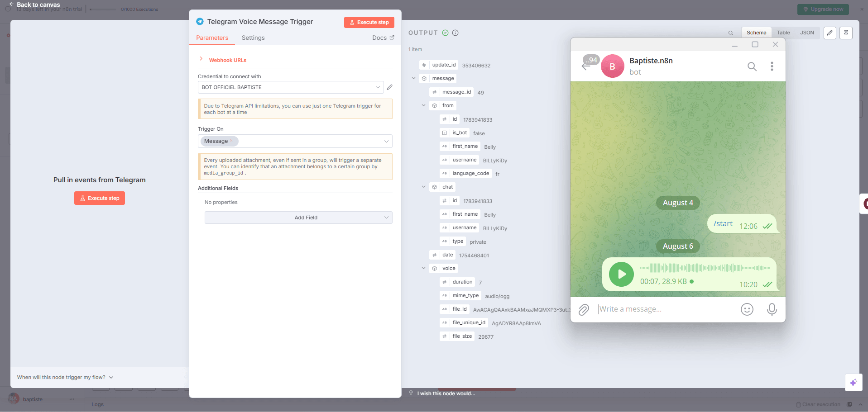Click the Clear execution button
The width and height of the screenshot is (868, 412).
818,404
